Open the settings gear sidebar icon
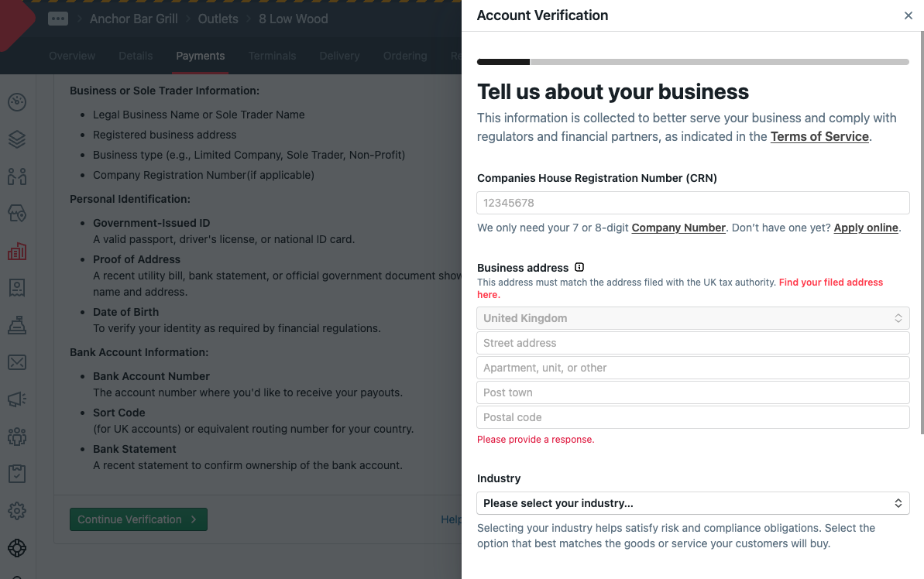The height and width of the screenshot is (579, 924). coord(17,511)
